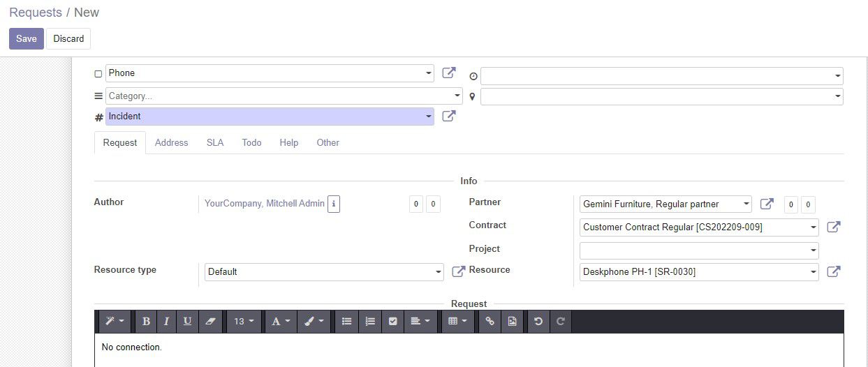Toggle bold formatting
The width and height of the screenshot is (868, 367).
pos(146,321)
